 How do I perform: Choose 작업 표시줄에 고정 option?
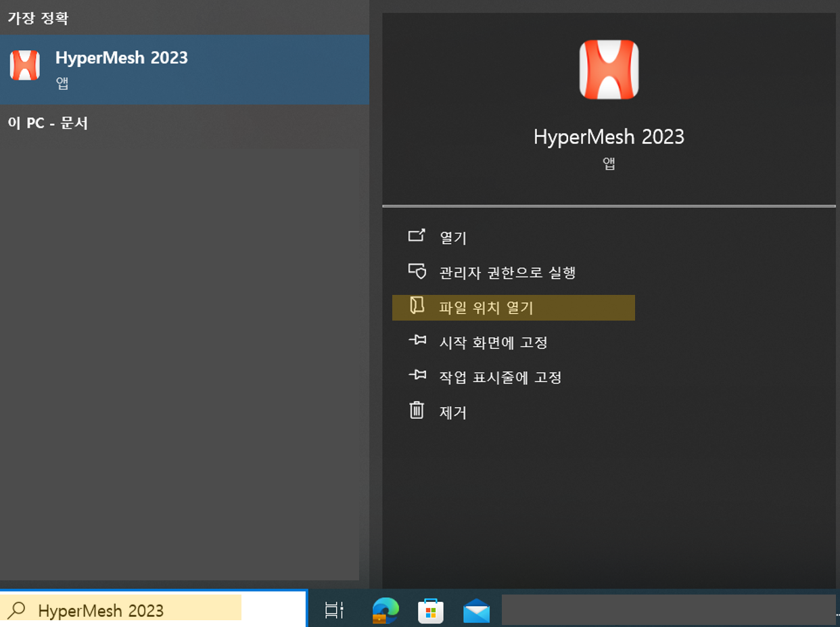pos(500,377)
